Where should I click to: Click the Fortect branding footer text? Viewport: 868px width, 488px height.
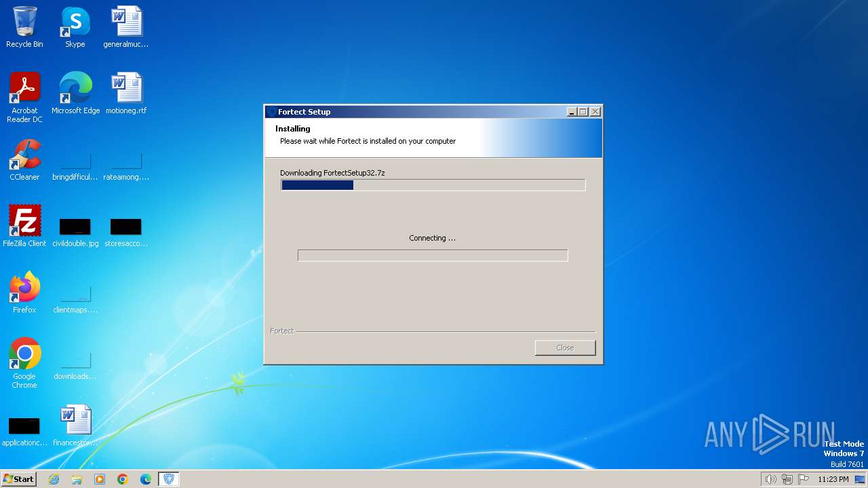point(282,331)
